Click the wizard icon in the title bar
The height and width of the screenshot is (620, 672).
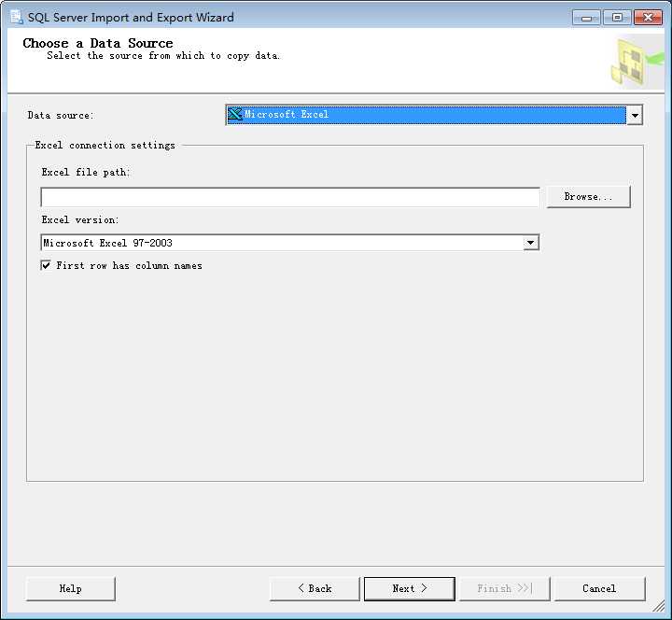[x=17, y=17]
